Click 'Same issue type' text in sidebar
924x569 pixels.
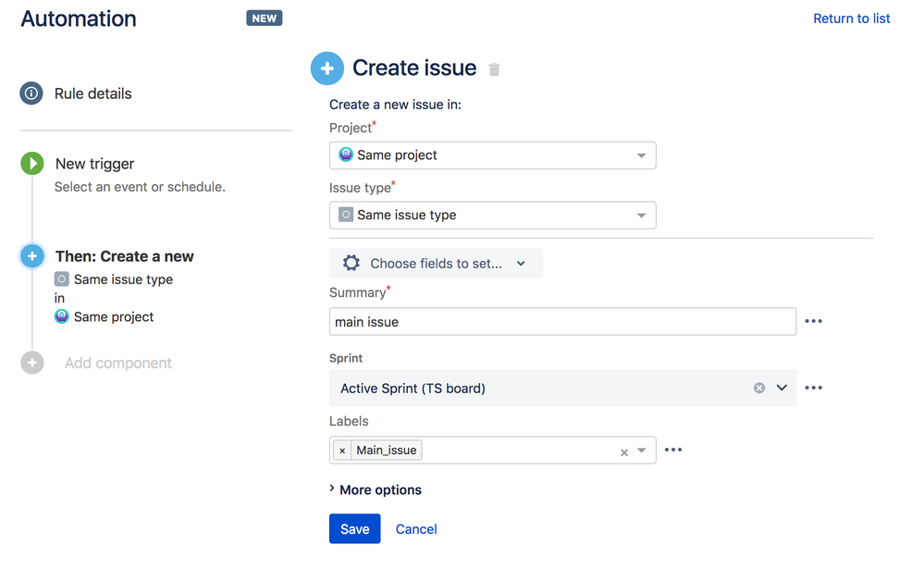(x=123, y=279)
